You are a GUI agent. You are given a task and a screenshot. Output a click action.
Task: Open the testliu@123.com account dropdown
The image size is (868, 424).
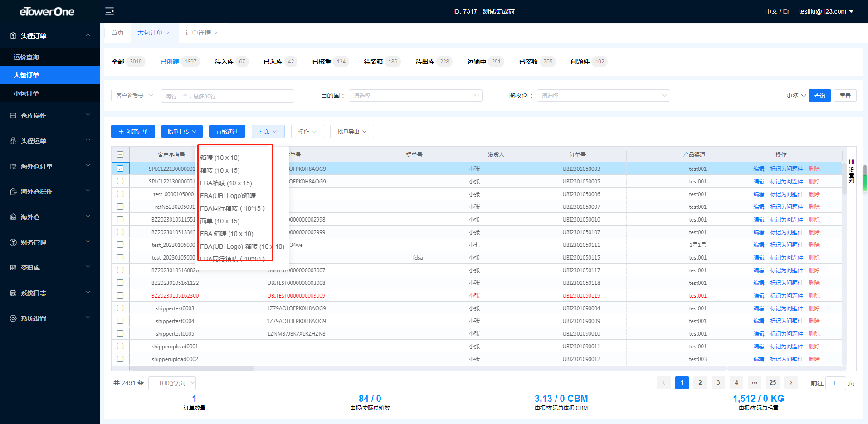click(x=826, y=11)
